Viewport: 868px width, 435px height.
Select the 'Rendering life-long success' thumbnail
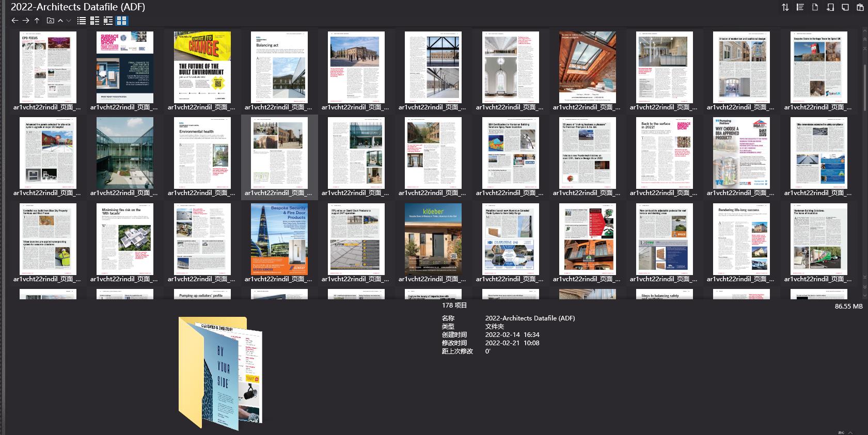tap(741, 239)
